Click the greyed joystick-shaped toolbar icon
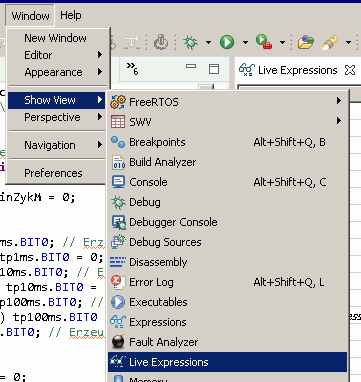The height and width of the screenshot is (382, 361). (161, 42)
